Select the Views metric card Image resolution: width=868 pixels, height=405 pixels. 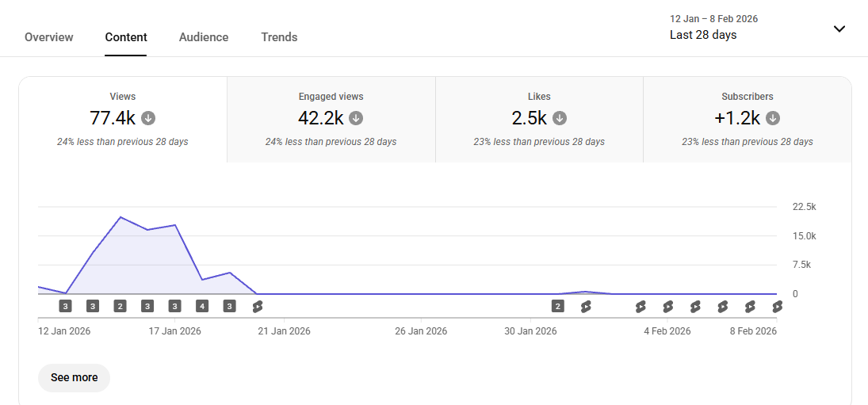click(123, 120)
